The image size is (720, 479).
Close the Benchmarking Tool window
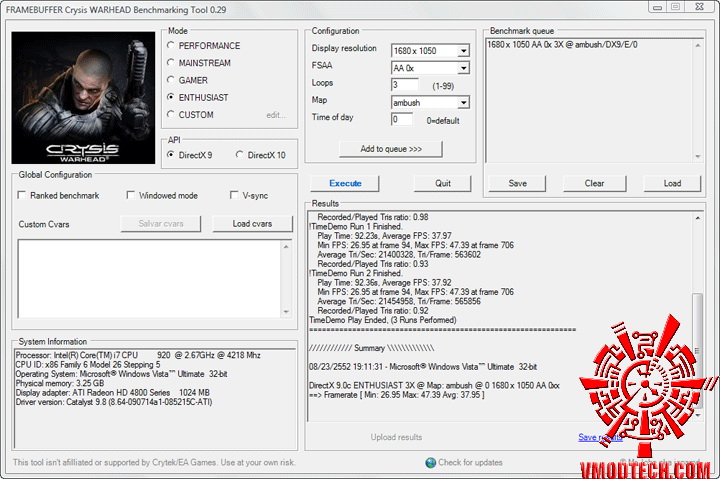click(699, 7)
